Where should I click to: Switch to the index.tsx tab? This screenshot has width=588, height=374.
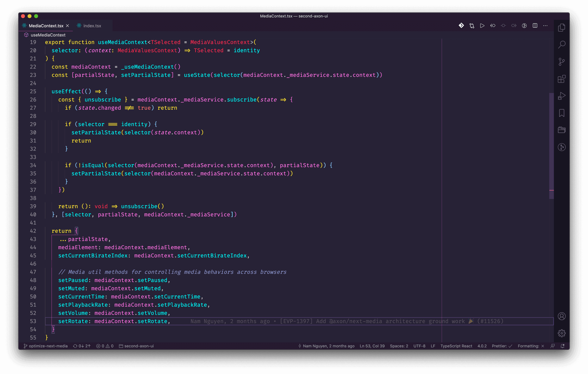92,26
